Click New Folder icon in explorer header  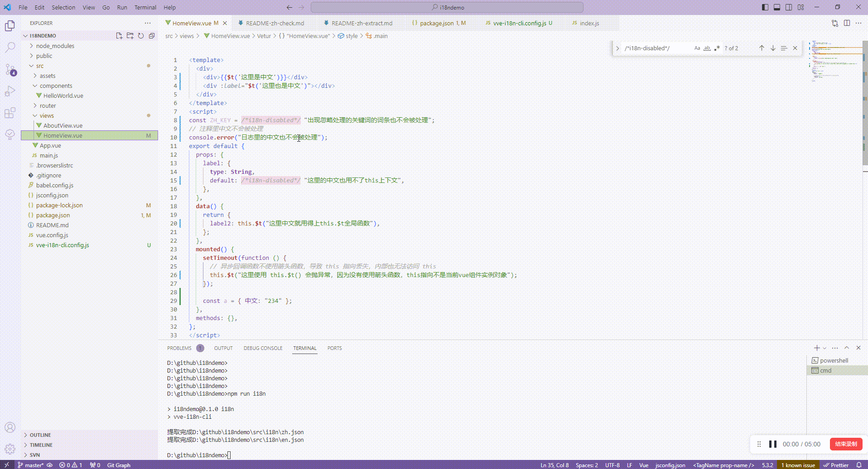tap(130, 36)
